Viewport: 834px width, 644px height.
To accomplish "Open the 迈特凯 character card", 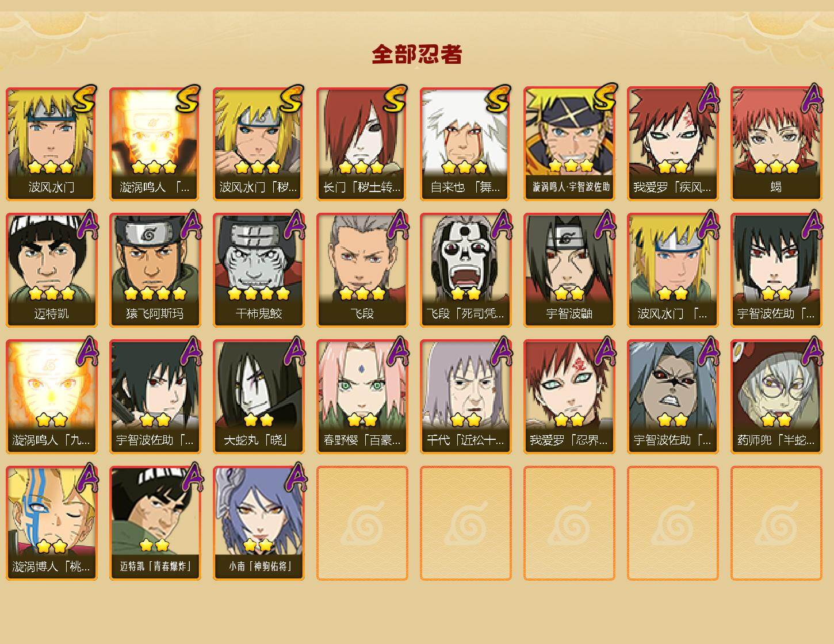I will (x=51, y=270).
